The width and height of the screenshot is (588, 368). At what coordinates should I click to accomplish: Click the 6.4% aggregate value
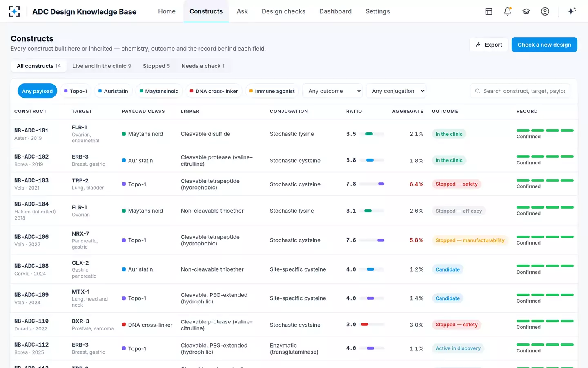tap(416, 184)
